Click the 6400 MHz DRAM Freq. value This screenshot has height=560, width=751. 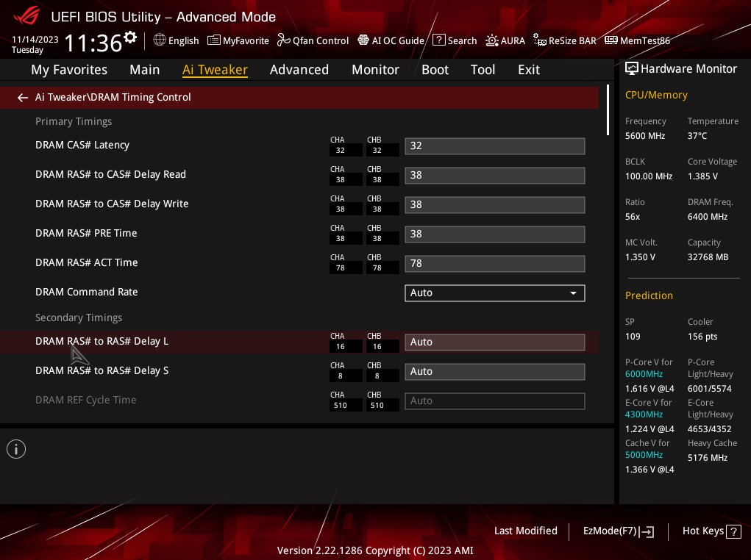tap(708, 217)
